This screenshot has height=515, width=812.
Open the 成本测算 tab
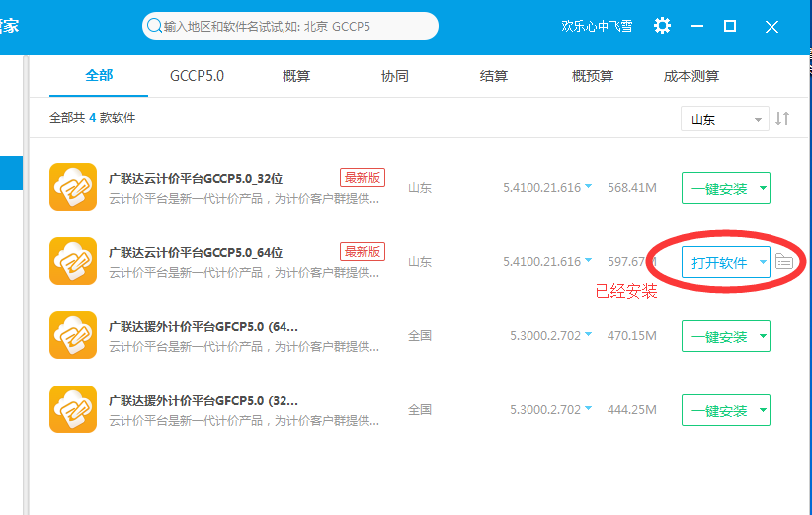691,76
